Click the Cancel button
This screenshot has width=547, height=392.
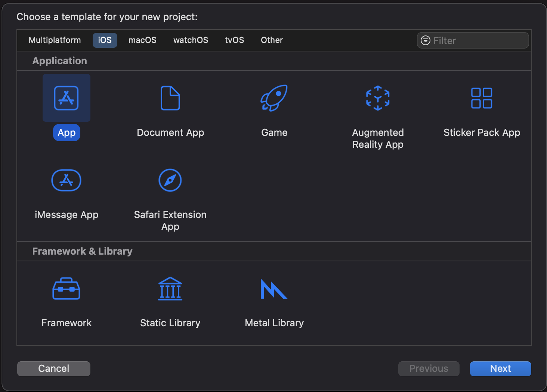[54, 368]
